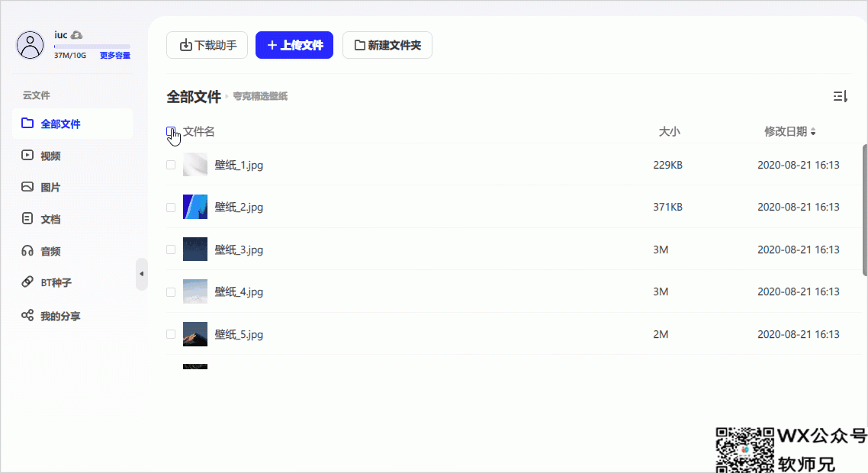Select 全部文件 in the sidebar
This screenshot has width=868, height=473.
72,124
